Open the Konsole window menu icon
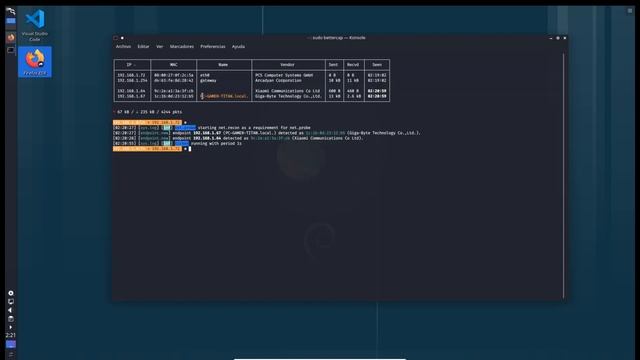Image resolution: width=640 pixels, height=360 pixels. pyautogui.click(x=116, y=38)
